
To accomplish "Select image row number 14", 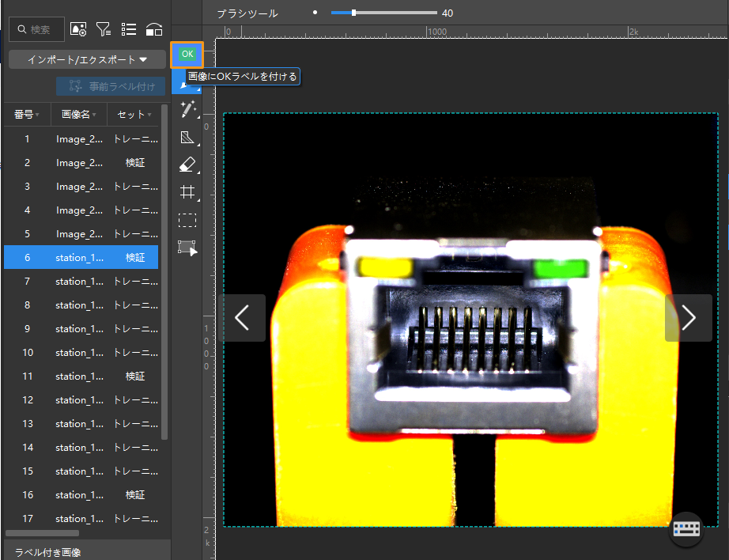I will 81,448.
